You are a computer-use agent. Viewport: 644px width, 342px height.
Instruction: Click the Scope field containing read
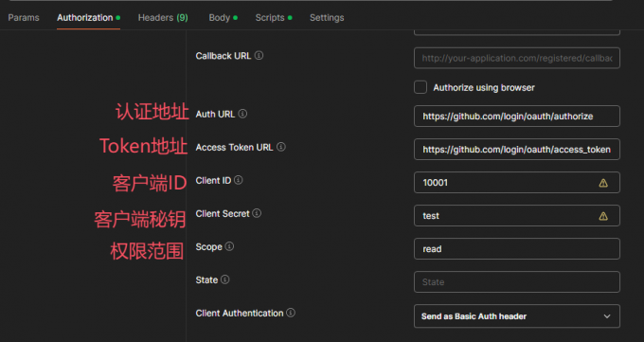(517, 249)
